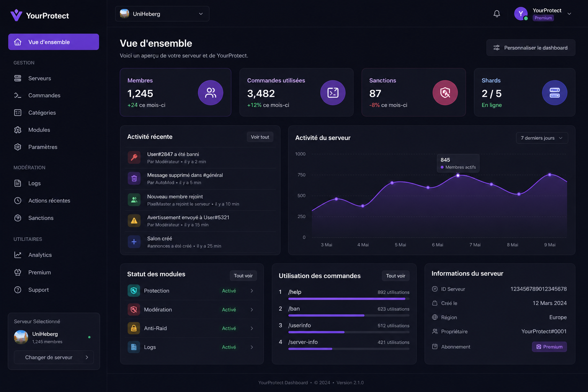Open Logs in sidebar Modération section
588x392 pixels.
[54, 183]
